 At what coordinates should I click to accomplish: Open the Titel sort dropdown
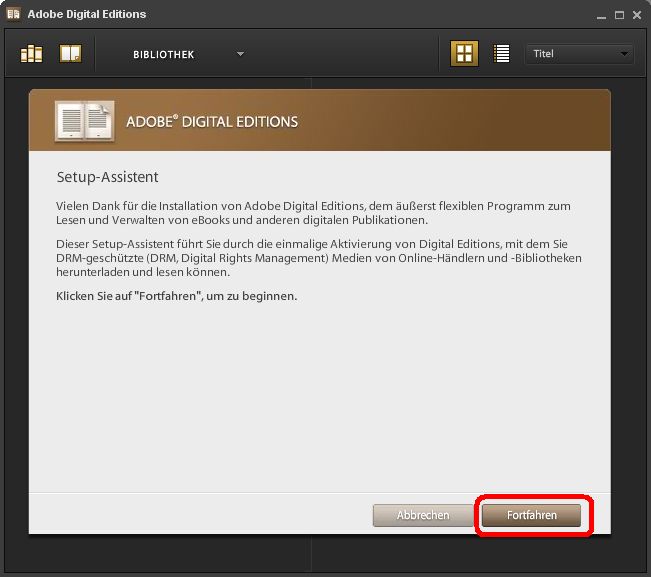pyautogui.click(x=572, y=54)
